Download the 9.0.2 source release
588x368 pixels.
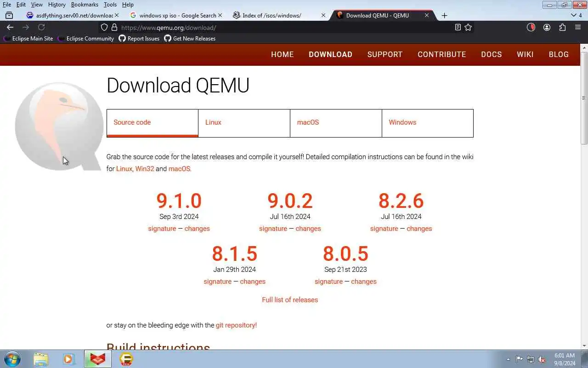[x=290, y=201]
